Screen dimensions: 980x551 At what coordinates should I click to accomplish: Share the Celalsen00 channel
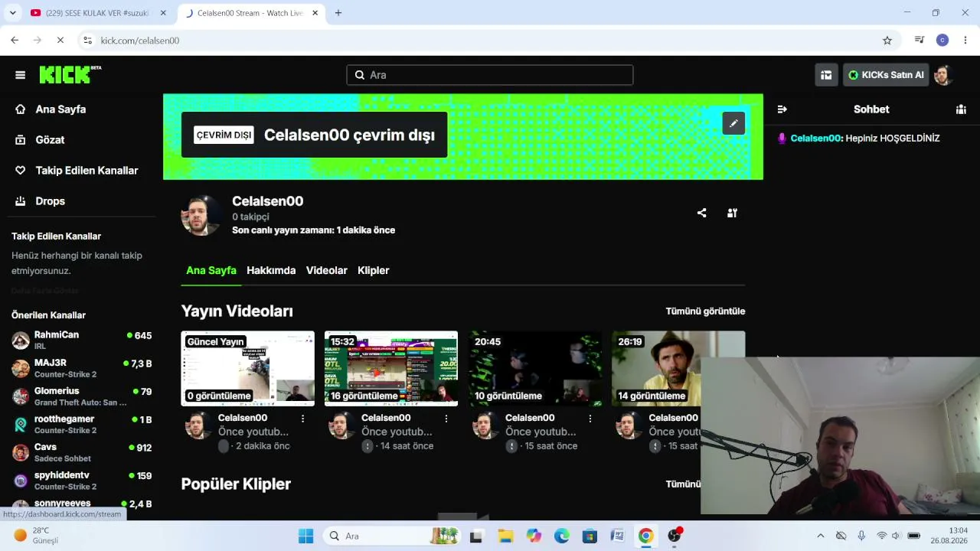pyautogui.click(x=702, y=213)
